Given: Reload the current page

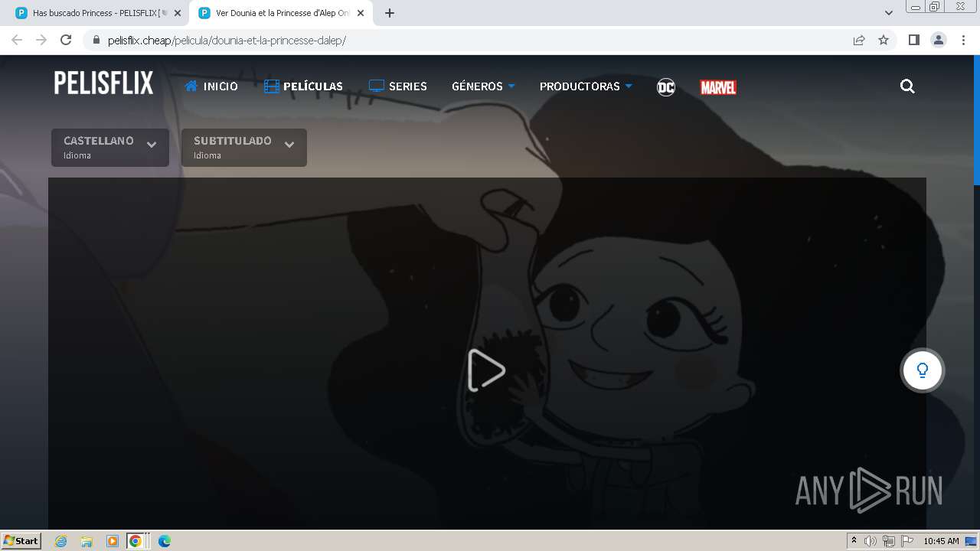Looking at the screenshot, I should [66, 40].
